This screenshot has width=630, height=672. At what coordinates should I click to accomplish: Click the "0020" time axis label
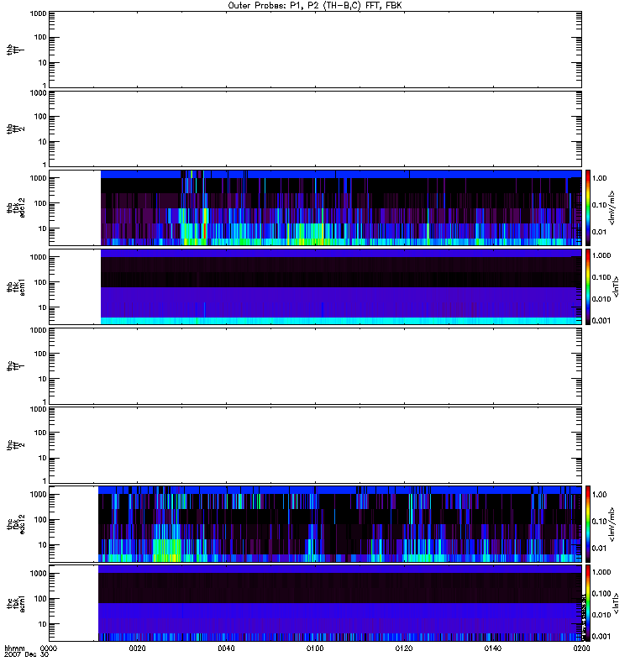point(137,648)
